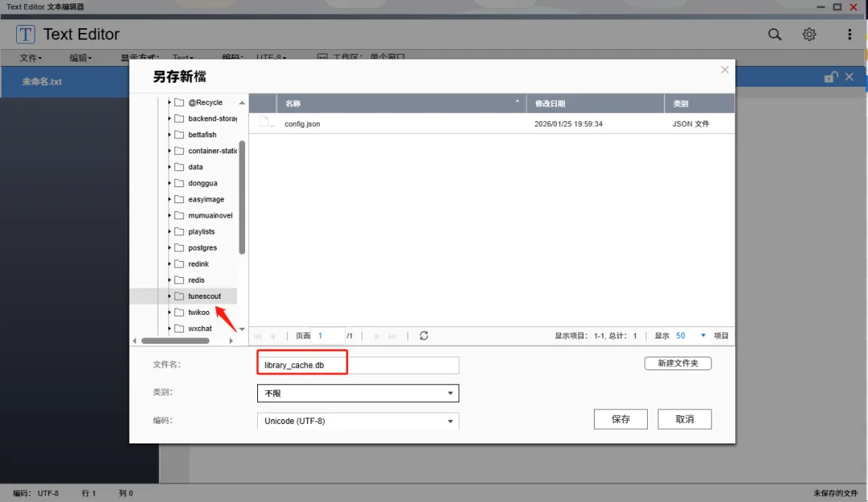This screenshot has height=502, width=868.
Task: Click the 文件名 input field
Action: pos(358,365)
